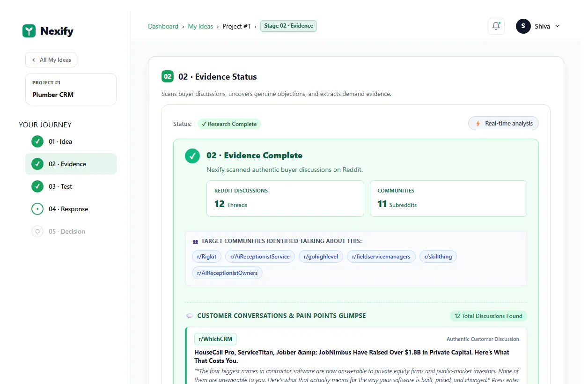Open the notifications bell
Screen dimensions: 588x384
[x=496, y=26]
